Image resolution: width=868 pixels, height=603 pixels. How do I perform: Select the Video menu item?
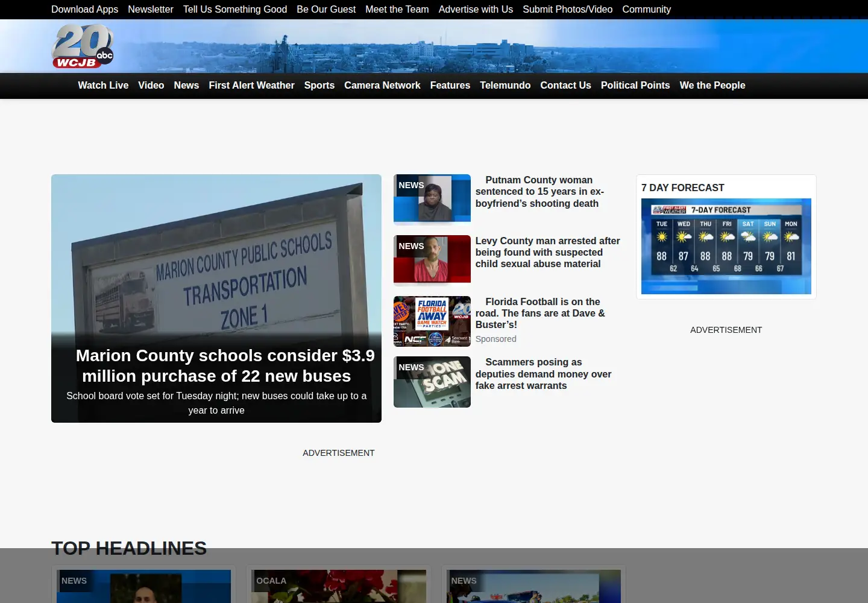(151, 86)
